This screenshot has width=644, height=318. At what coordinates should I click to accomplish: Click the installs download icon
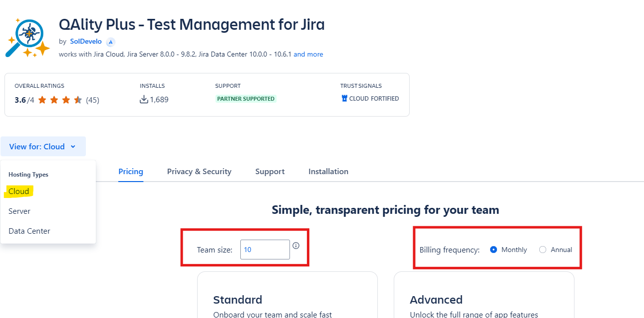click(144, 100)
